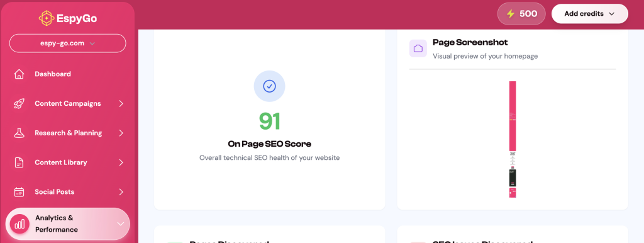Select Social Posts menu label
The image size is (644, 243).
[x=55, y=192]
